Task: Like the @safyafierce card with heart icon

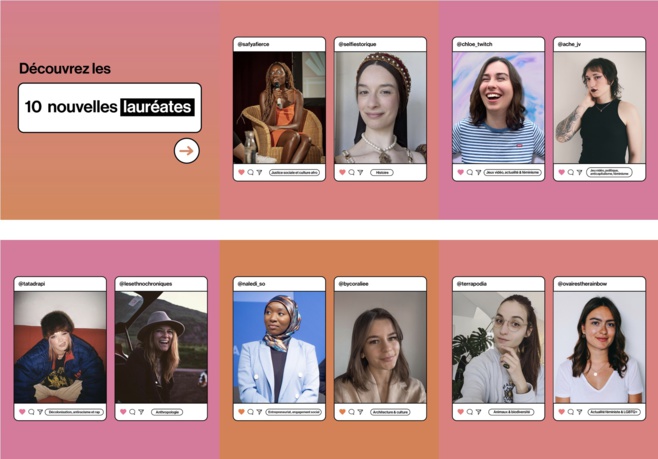Action: point(241,172)
